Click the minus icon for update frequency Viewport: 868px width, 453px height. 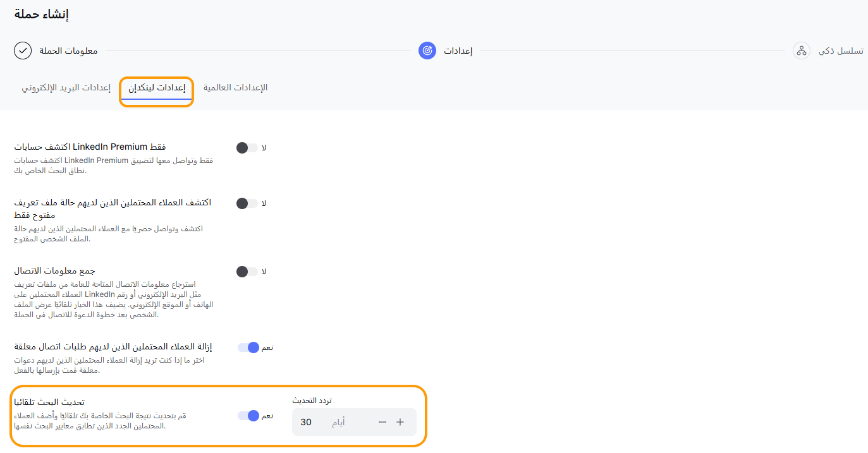[382, 422]
